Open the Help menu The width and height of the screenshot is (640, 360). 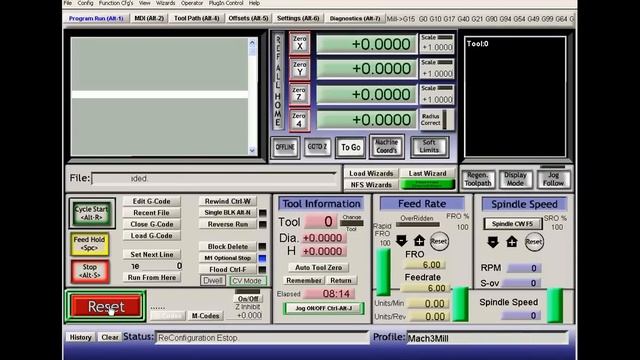254,3
